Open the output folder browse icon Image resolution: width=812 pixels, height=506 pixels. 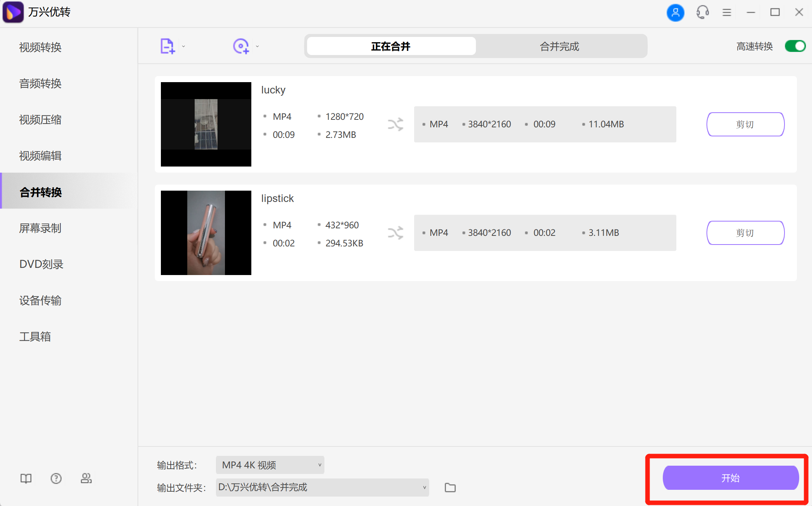[x=450, y=488]
